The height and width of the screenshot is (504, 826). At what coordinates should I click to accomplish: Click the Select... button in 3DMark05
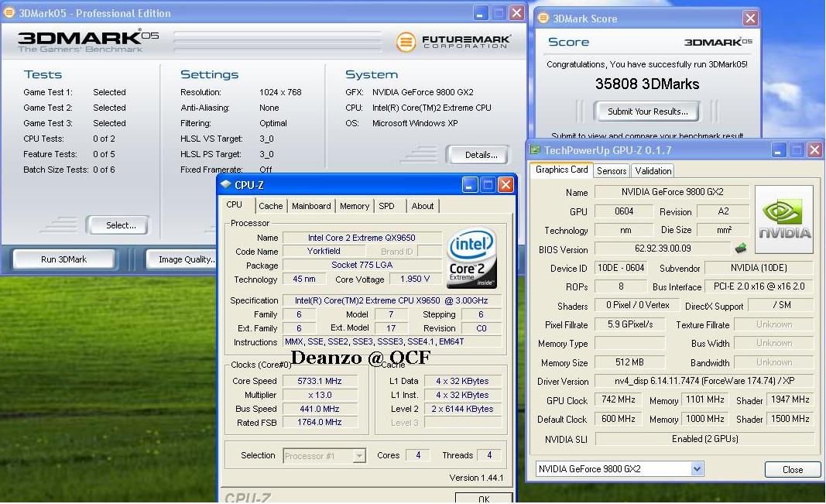coord(117,225)
